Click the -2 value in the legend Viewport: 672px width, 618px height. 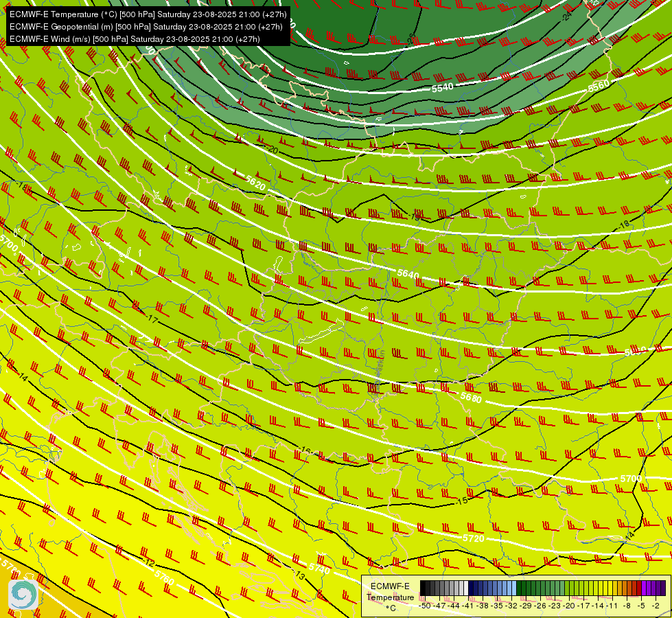(x=656, y=606)
